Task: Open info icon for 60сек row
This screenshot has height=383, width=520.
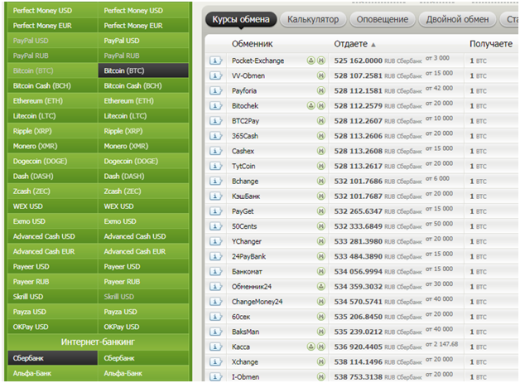Action: [215, 317]
